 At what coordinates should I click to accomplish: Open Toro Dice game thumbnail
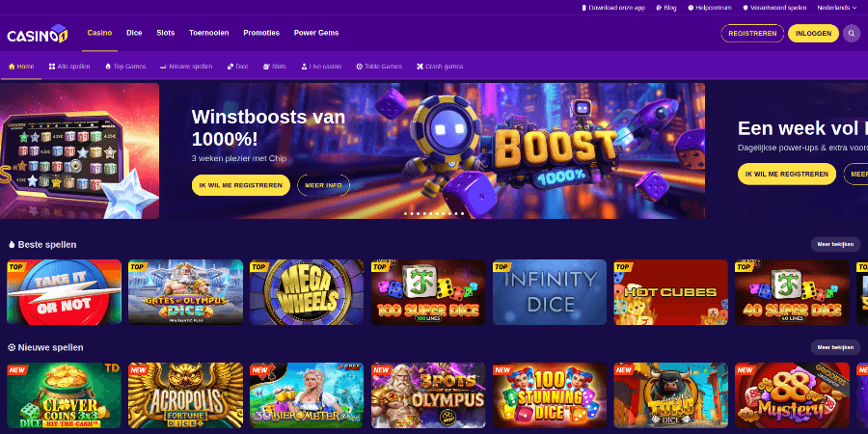point(671,395)
